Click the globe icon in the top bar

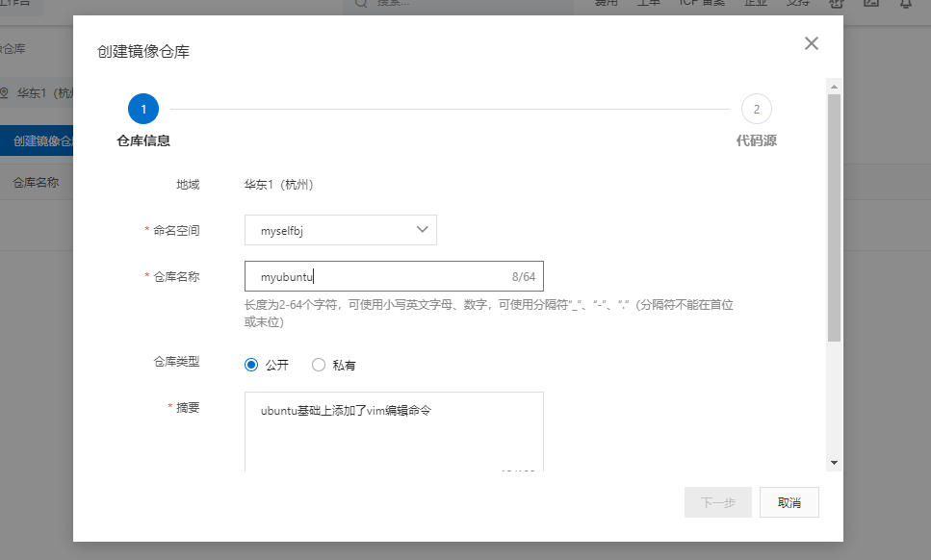tap(836, 7)
